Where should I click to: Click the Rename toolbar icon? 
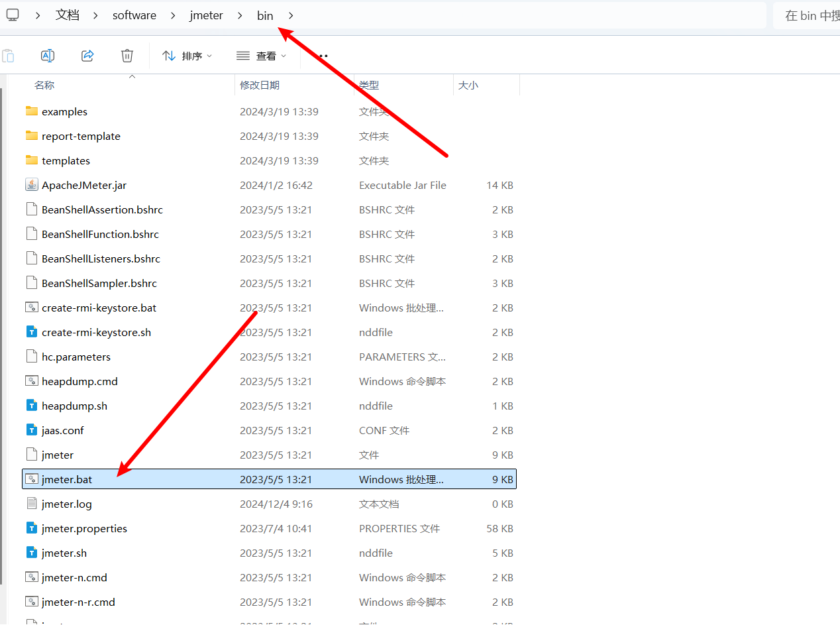click(48, 56)
